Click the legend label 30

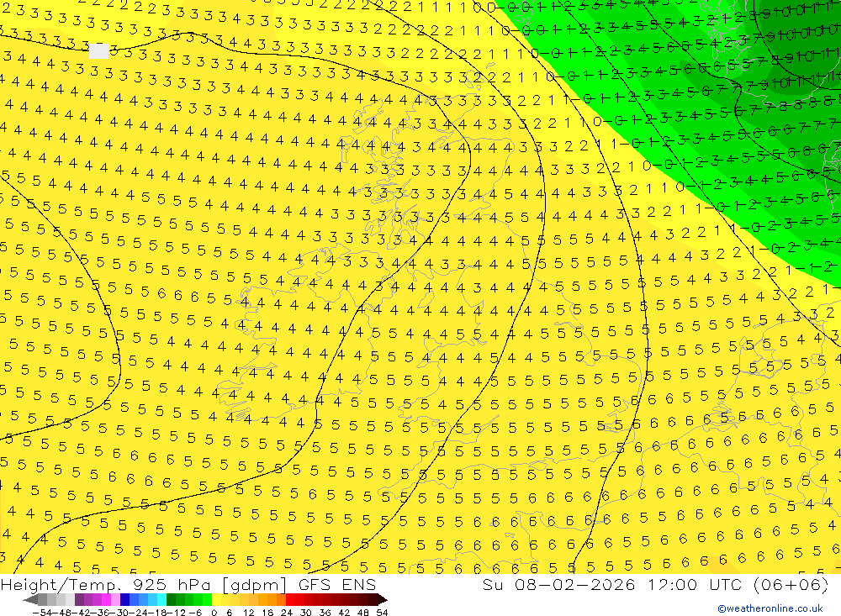click(x=305, y=613)
